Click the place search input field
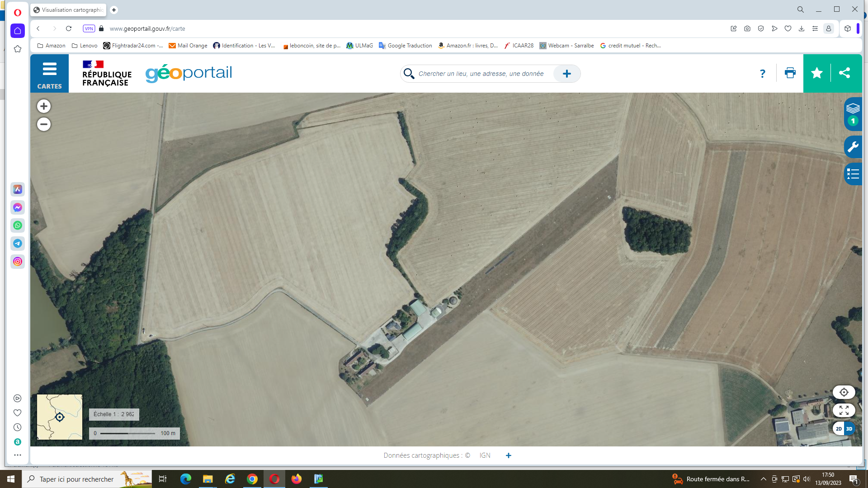The height and width of the screenshot is (488, 868). point(481,74)
